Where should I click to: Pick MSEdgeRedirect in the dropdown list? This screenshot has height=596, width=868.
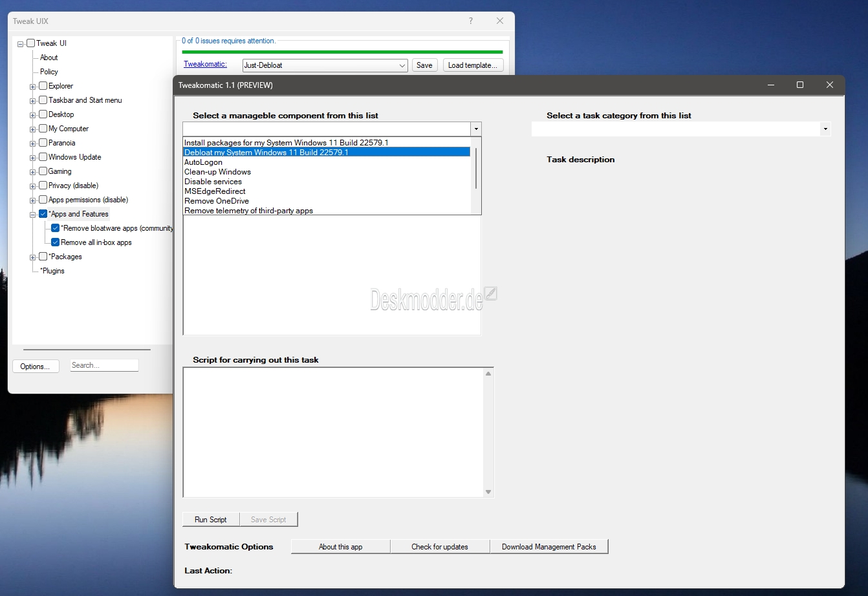[327, 191]
